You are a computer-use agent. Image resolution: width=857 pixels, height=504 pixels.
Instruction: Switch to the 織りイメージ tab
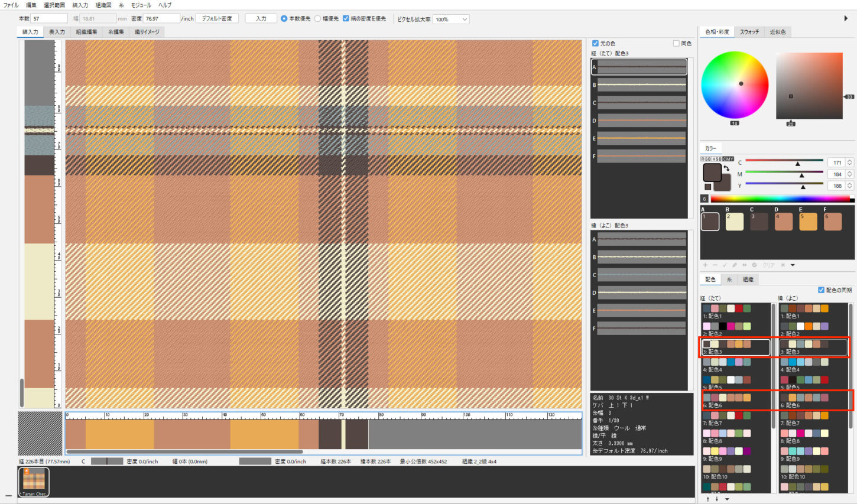pos(147,32)
